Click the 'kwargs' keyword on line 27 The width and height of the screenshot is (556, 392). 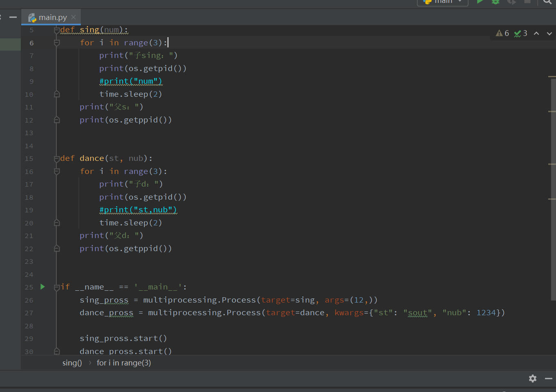(x=349, y=313)
